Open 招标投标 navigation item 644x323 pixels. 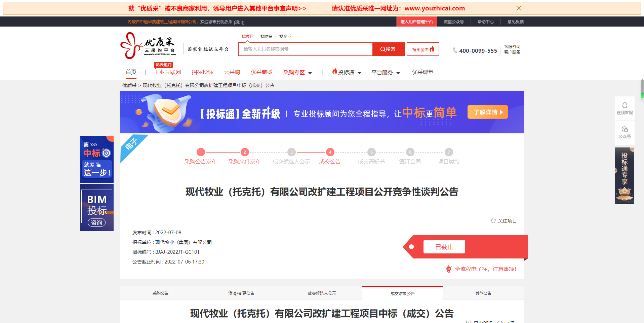coord(202,72)
